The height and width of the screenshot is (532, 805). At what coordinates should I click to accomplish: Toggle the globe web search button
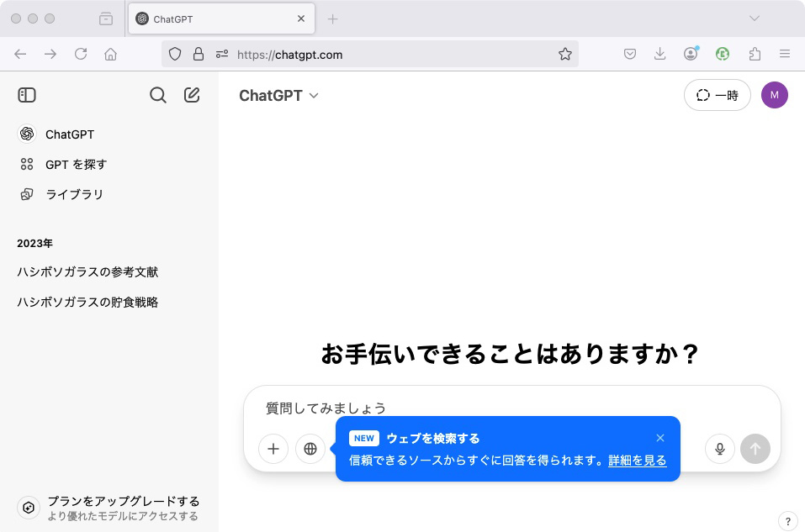(x=310, y=449)
